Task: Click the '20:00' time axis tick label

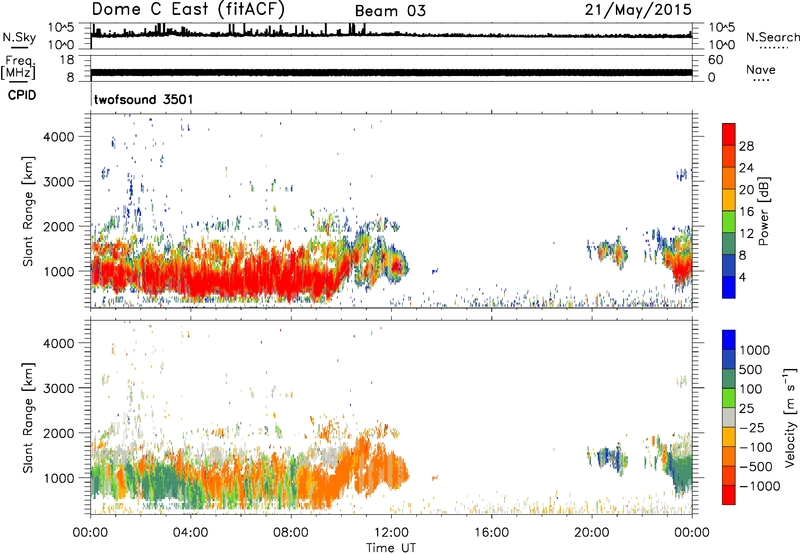Action: tap(592, 533)
